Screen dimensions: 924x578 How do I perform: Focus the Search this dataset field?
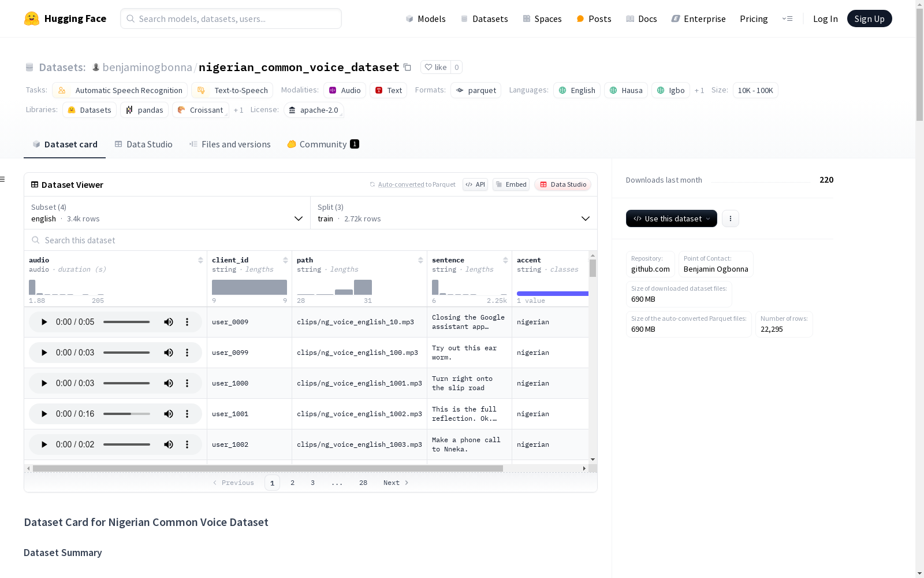pyautogui.click(x=311, y=240)
